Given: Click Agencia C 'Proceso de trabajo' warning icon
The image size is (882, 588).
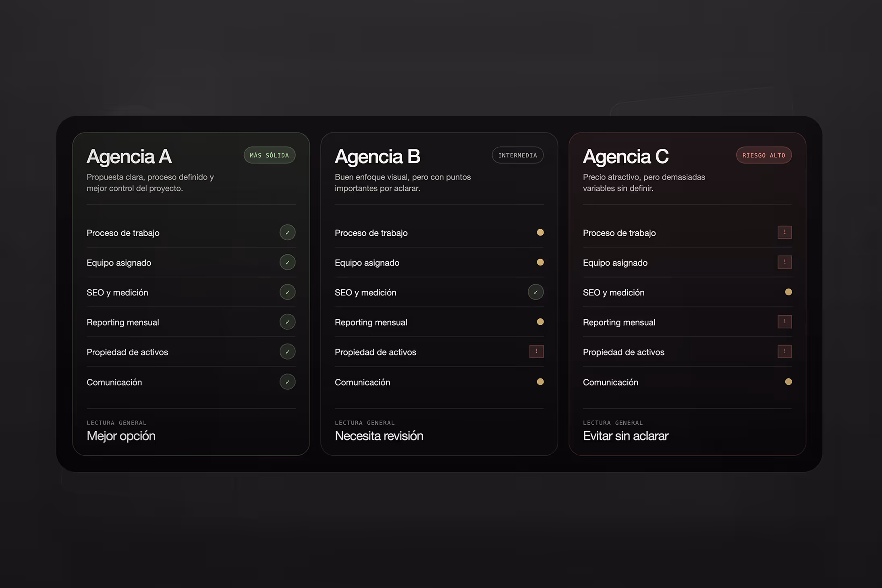Looking at the screenshot, I should pyautogui.click(x=784, y=232).
